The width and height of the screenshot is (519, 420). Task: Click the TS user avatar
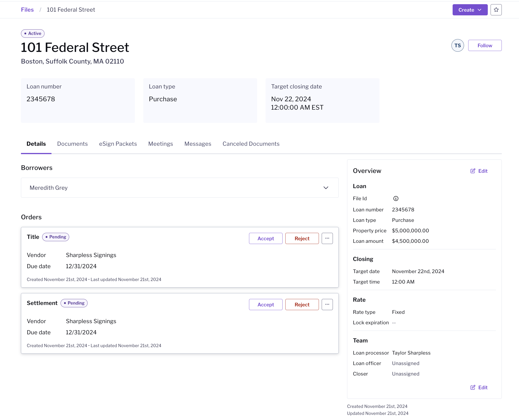point(458,45)
